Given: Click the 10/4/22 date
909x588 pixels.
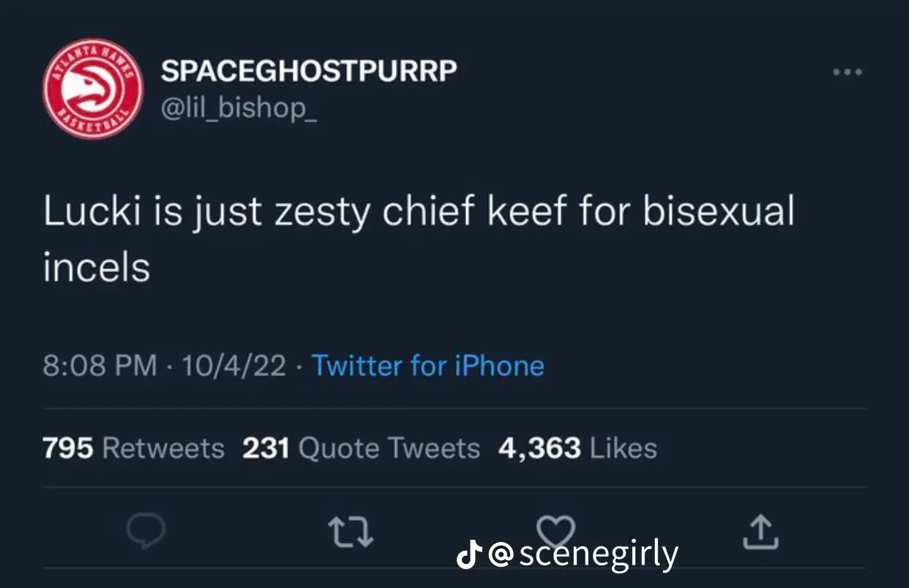Looking at the screenshot, I should click(234, 365).
